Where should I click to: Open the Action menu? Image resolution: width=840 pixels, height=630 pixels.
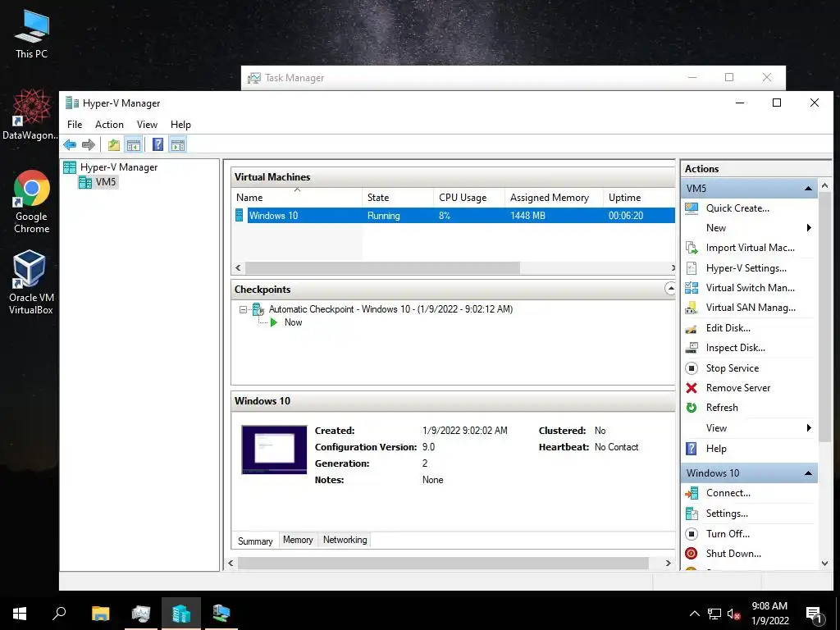tap(109, 125)
